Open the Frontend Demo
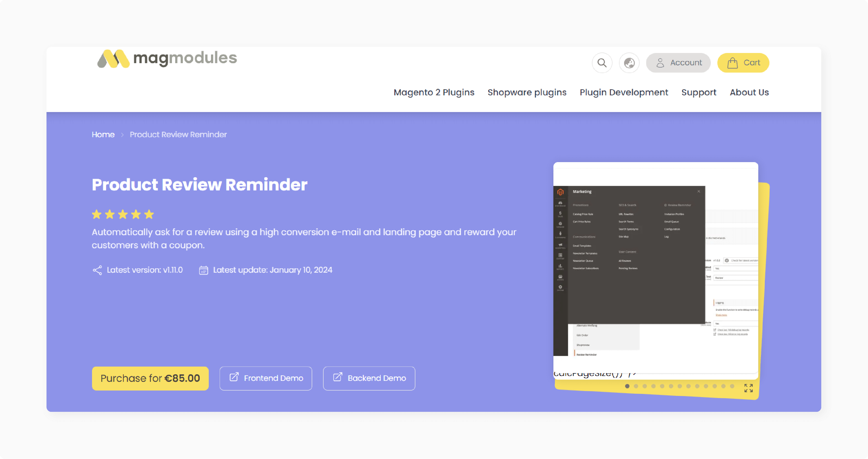 pos(265,378)
